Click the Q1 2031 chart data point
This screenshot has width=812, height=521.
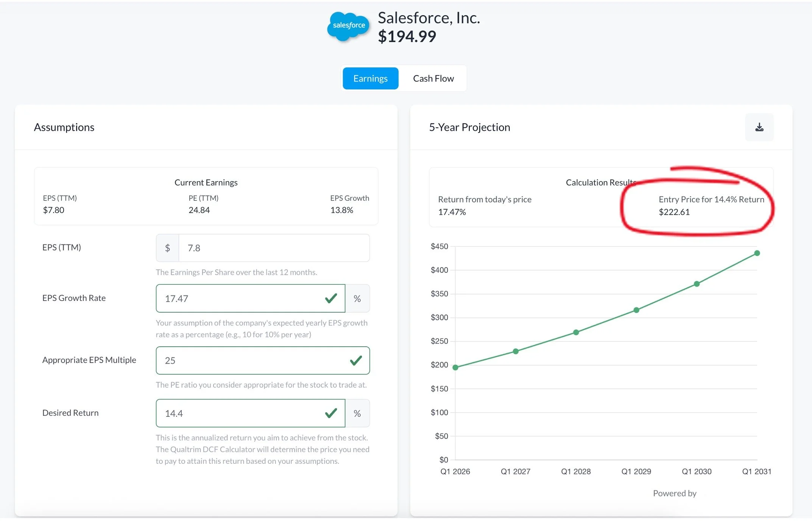[757, 253]
